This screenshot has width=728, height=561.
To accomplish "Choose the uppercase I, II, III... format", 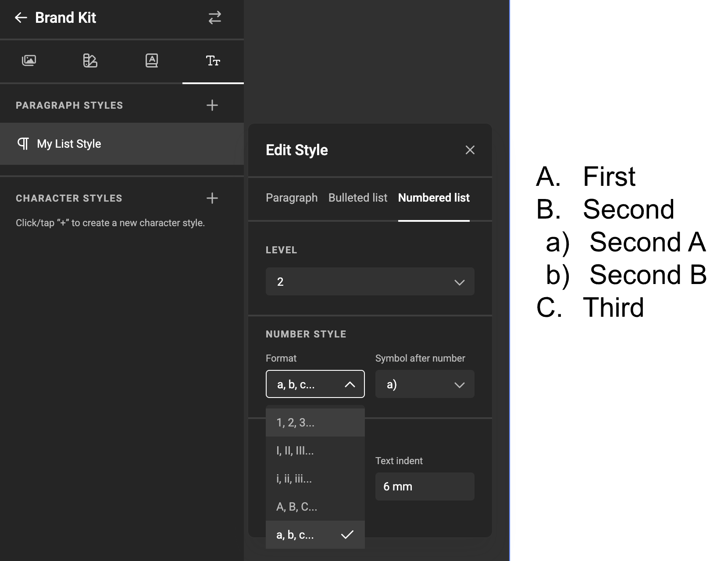I will click(315, 451).
